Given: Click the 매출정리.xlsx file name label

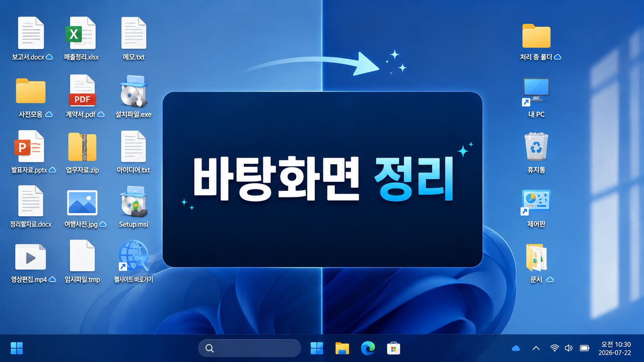Looking at the screenshot, I should pos(81,57).
